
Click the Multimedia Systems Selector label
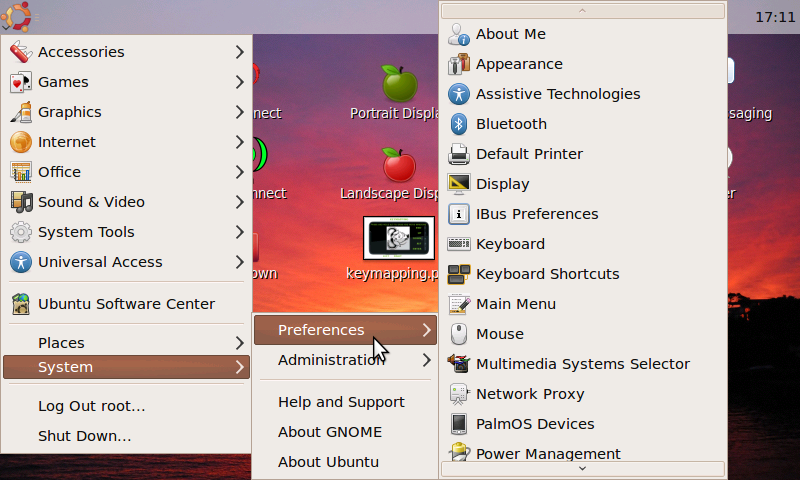[583, 364]
